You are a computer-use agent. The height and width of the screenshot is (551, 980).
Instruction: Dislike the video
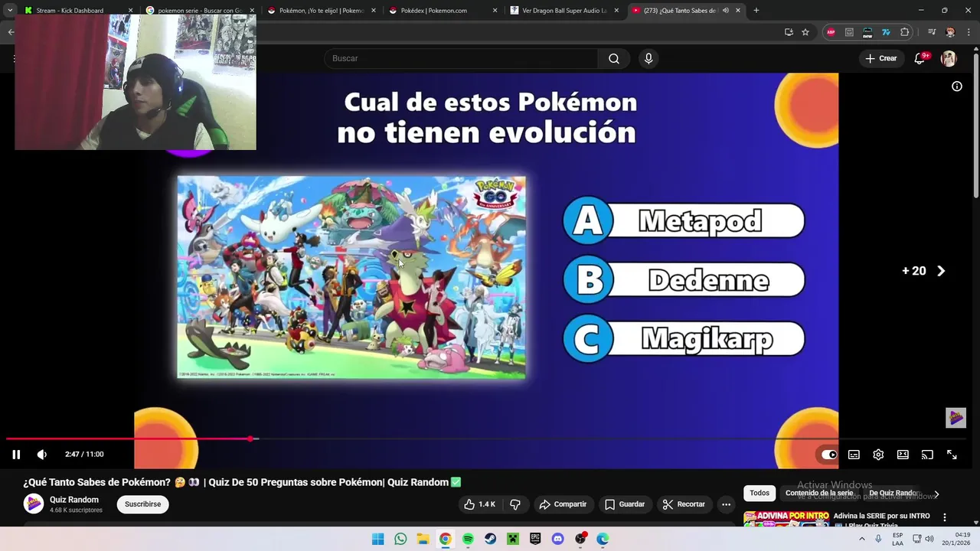coord(515,504)
